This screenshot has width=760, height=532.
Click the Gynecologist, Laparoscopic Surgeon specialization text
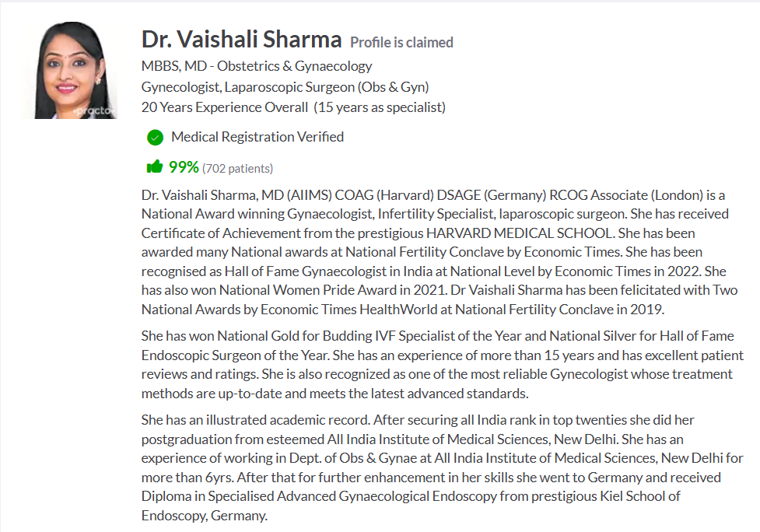(x=285, y=86)
